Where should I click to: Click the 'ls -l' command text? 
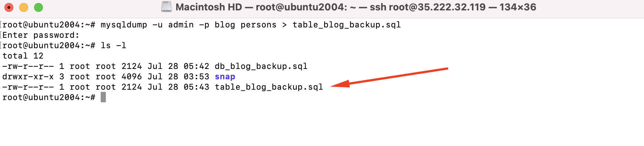pos(113,46)
